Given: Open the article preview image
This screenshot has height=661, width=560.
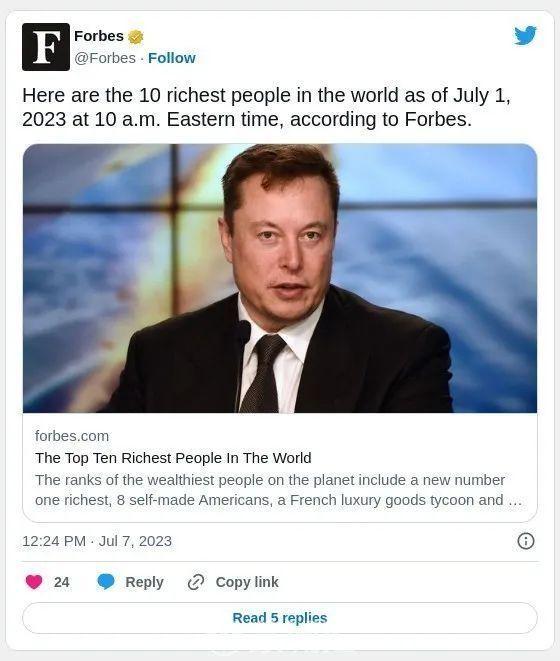Looking at the screenshot, I should [x=280, y=278].
